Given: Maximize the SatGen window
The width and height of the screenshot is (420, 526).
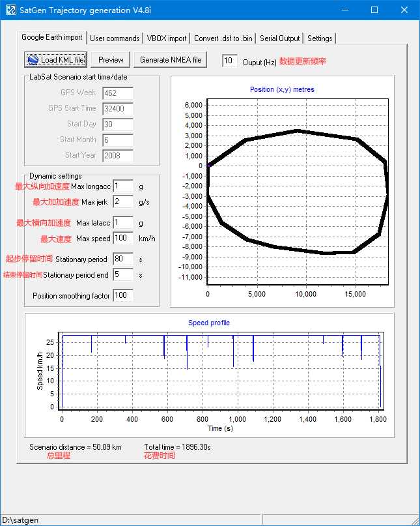Looking at the screenshot, I should click(x=374, y=10).
